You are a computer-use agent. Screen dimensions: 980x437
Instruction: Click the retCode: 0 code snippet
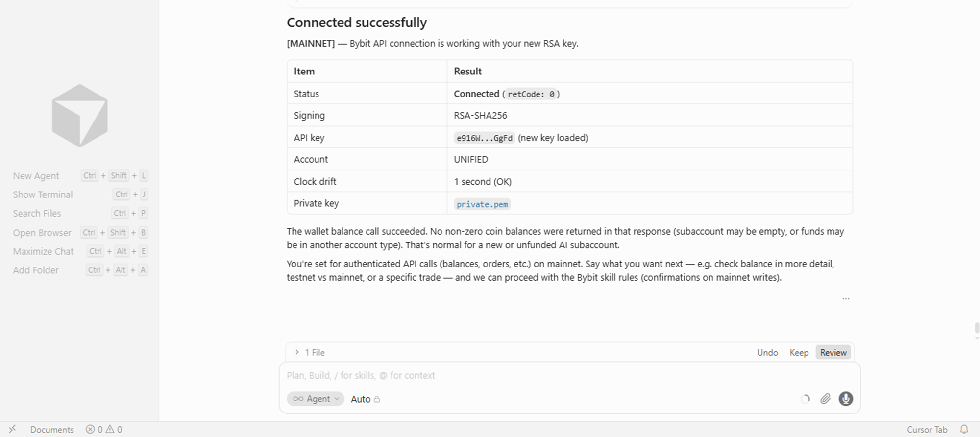[x=531, y=94]
